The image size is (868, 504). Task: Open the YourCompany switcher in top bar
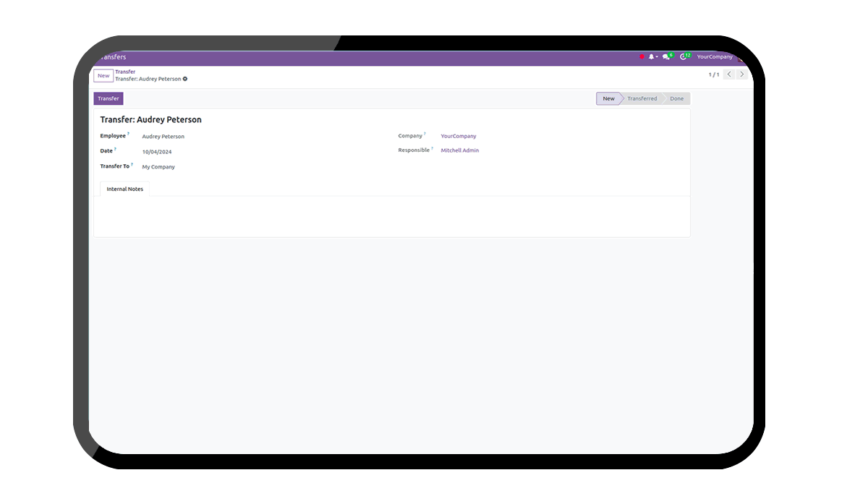point(715,56)
